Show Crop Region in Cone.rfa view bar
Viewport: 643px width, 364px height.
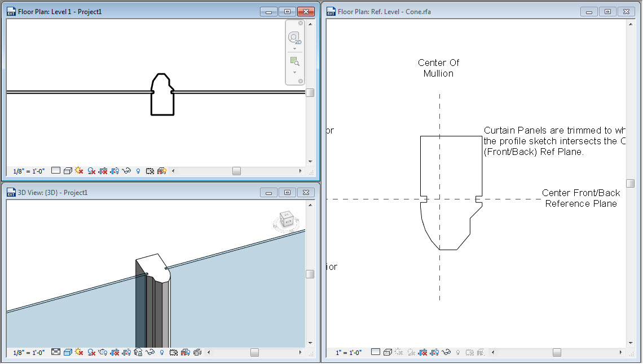(435, 352)
